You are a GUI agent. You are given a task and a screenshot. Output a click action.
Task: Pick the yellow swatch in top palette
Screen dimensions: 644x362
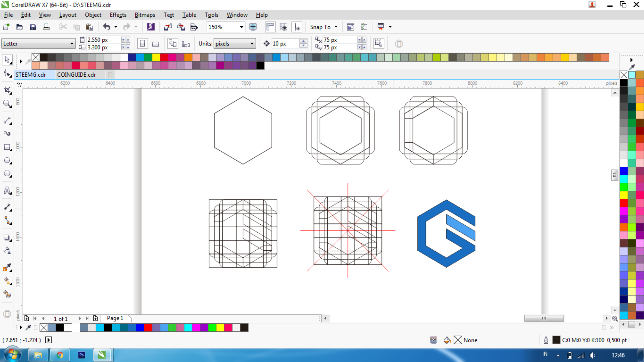[156, 57]
